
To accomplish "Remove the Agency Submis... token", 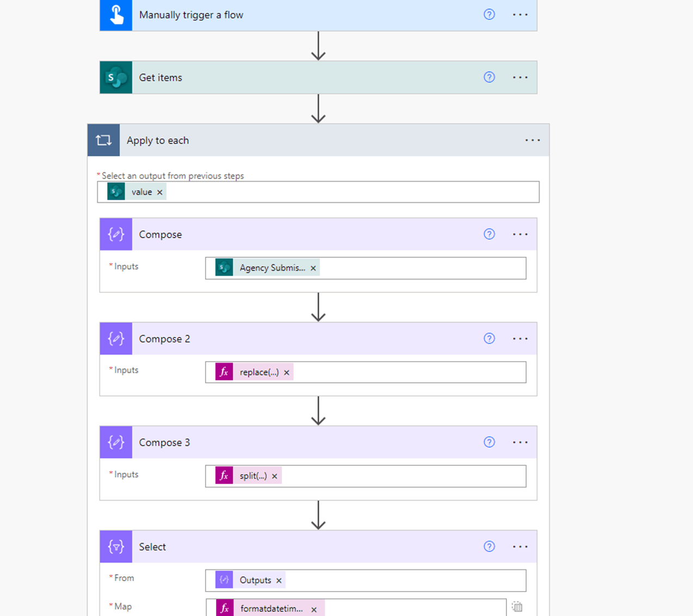I will click(313, 268).
